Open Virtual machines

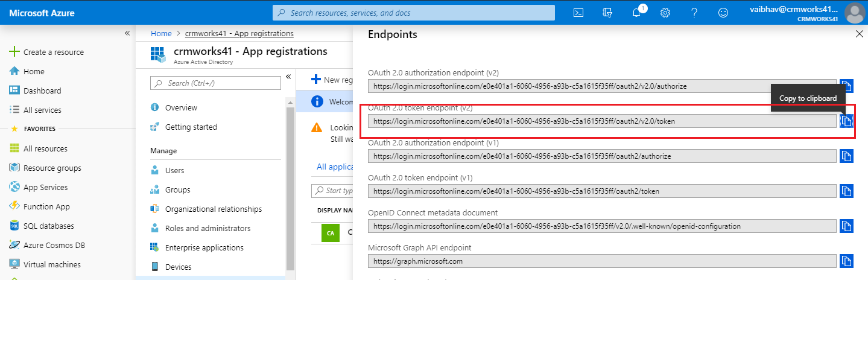[x=45, y=264]
